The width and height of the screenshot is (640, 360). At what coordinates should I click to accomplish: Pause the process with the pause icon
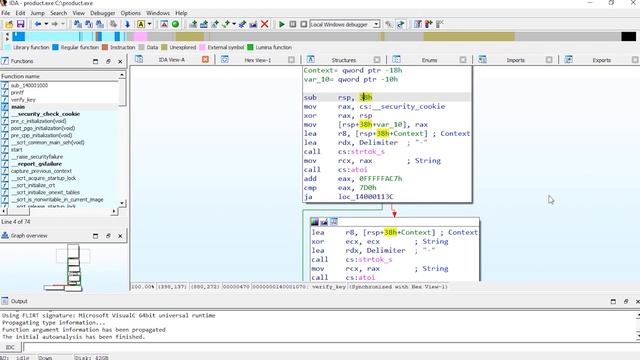293,24
